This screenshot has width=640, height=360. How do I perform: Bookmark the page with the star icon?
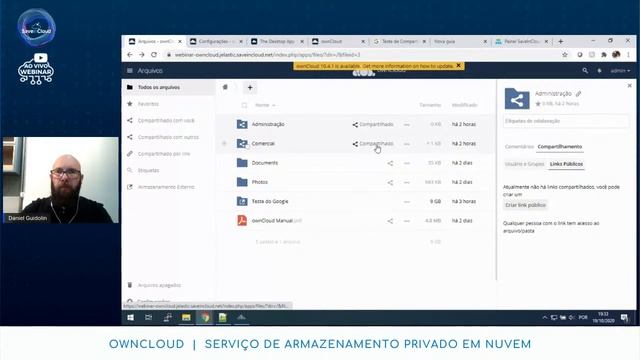[x=564, y=55]
